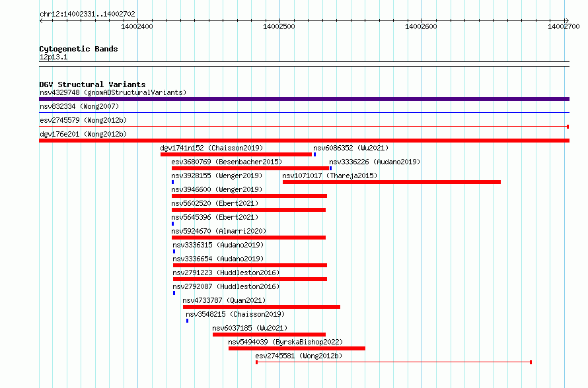The image size is (588, 388).
Task: Click the nsv4329748 gnomADStructuralVariants label
Action: coord(113,92)
